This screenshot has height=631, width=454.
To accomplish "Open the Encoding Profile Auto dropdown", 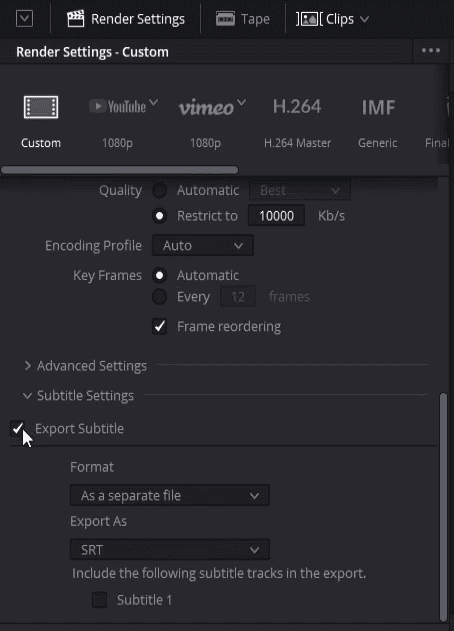I will click(202, 245).
